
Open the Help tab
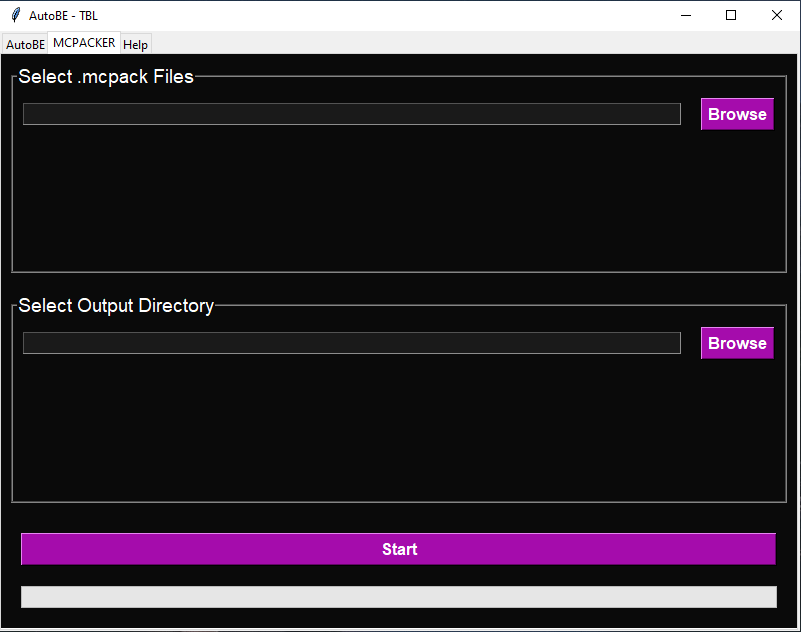pos(135,44)
